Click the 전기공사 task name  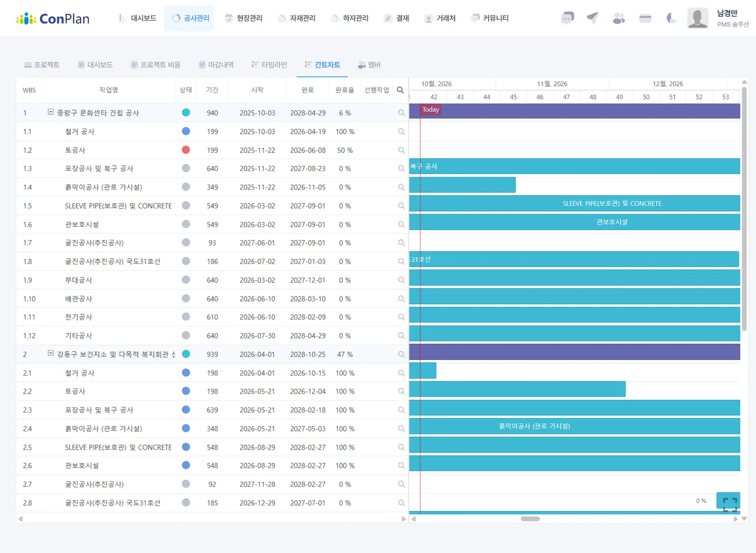[x=79, y=317]
